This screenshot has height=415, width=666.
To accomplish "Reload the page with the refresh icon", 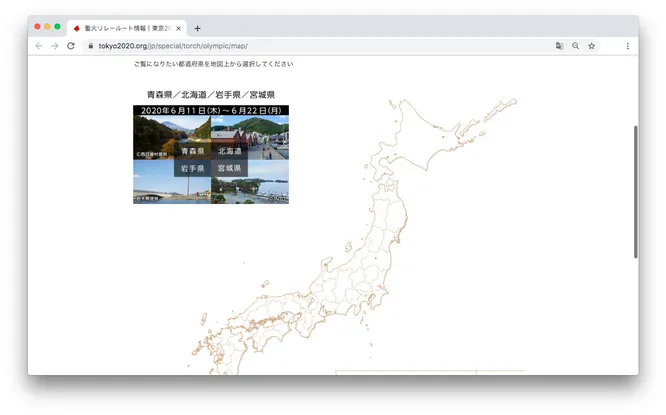I will point(71,46).
